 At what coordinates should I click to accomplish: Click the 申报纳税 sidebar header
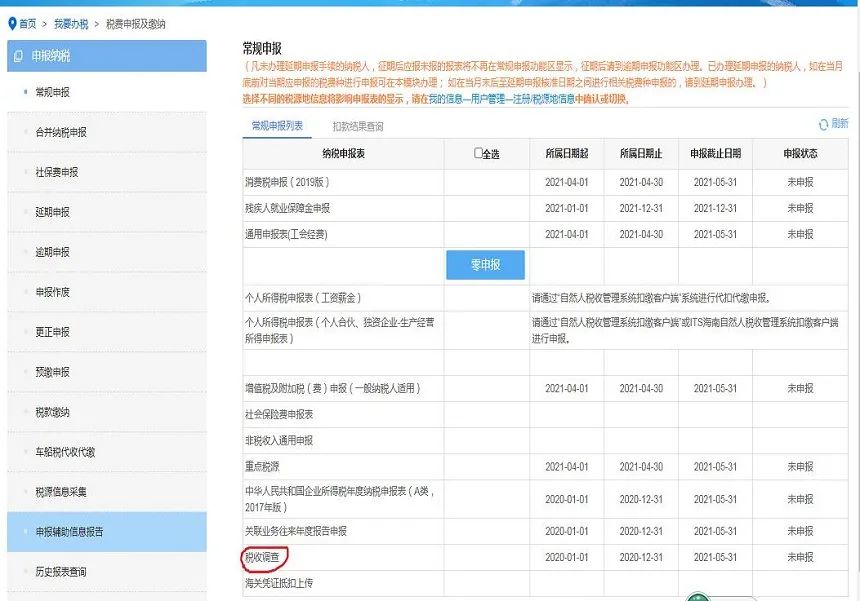point(107,56)
